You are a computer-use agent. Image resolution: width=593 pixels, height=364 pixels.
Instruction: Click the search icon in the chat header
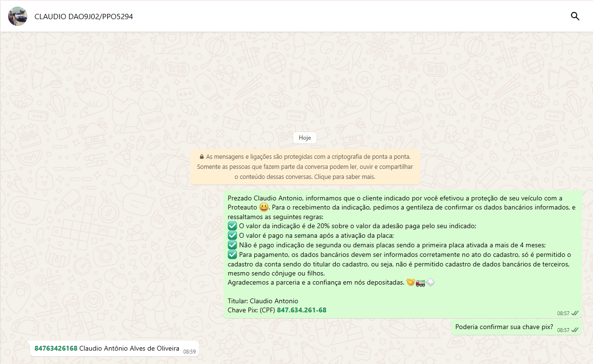[575, 16]
